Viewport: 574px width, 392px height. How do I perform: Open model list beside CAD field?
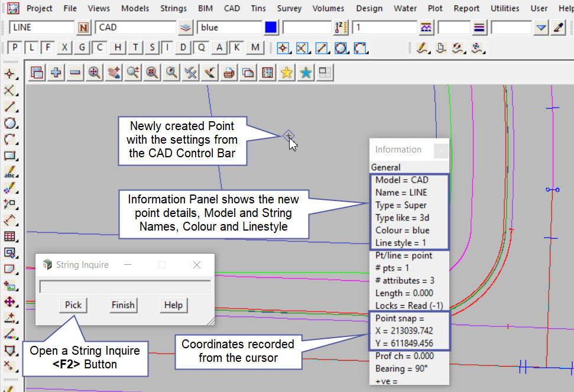pyautogui.click(x=186, y=27)
